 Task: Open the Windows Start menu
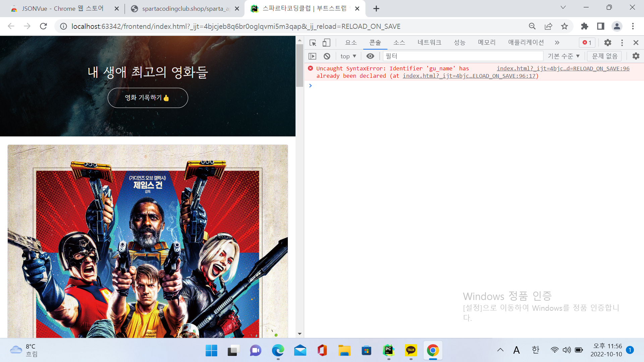211,351
